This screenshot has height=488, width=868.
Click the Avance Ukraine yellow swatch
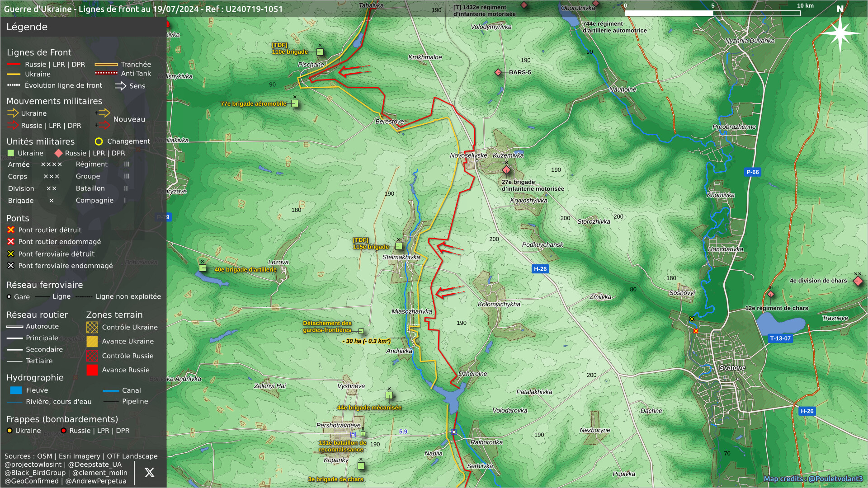click(x=92, y=342)
